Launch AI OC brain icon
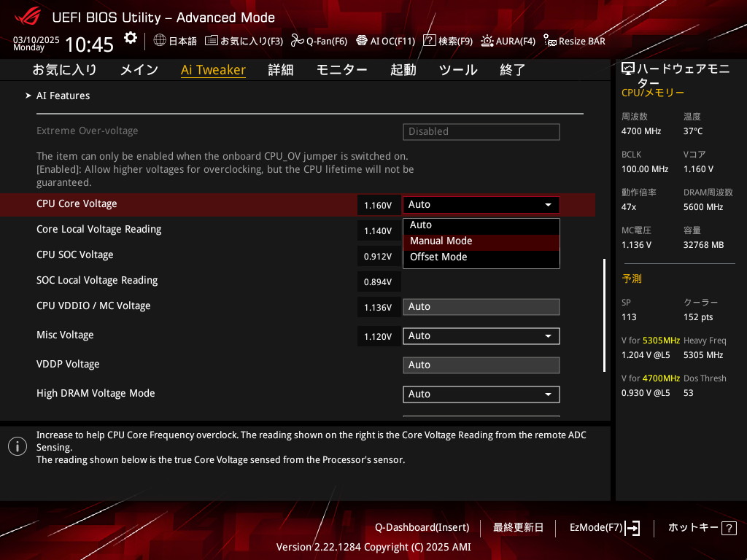 click(x=362, y=41)
